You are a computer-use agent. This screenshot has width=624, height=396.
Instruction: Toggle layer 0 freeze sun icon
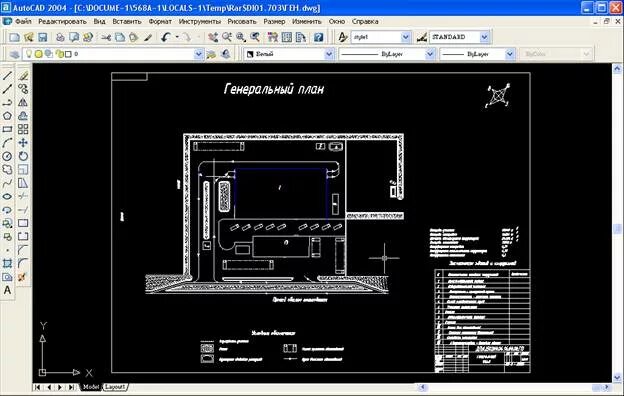38,54
